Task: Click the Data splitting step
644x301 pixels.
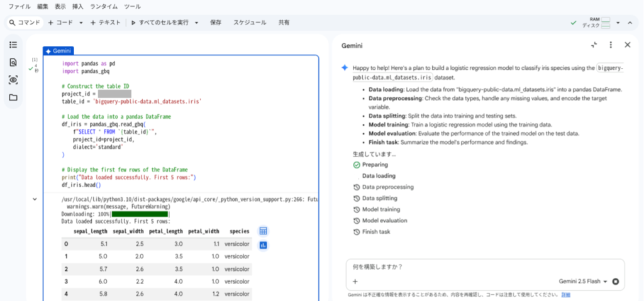Action: pyautogui.click(x=375, y=199)
